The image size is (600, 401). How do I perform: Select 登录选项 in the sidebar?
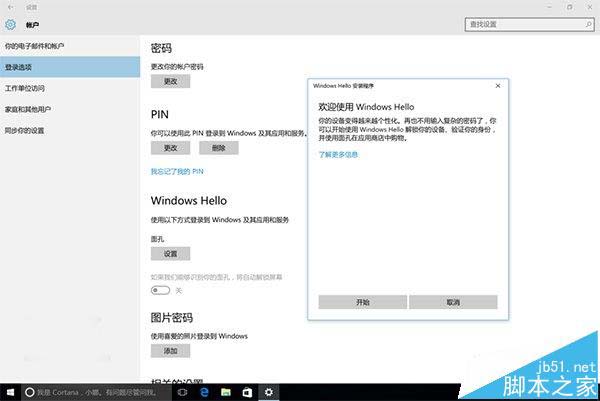pos(70,67)
